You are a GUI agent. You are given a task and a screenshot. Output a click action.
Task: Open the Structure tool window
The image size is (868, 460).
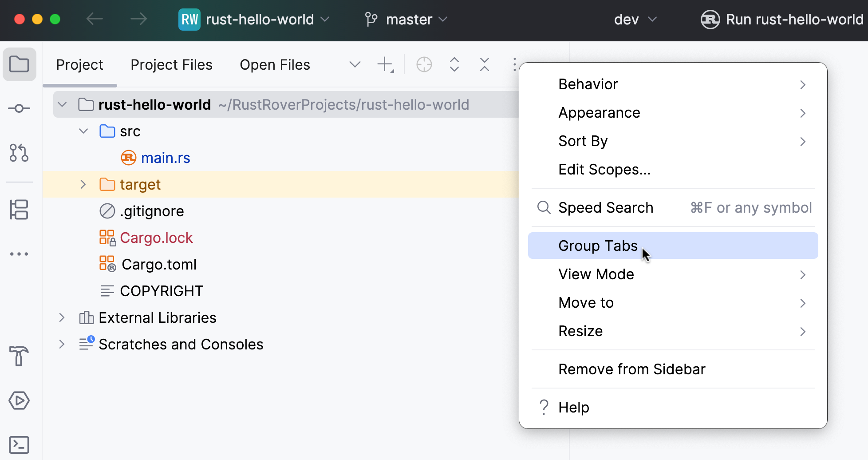(x=19, y=210)
